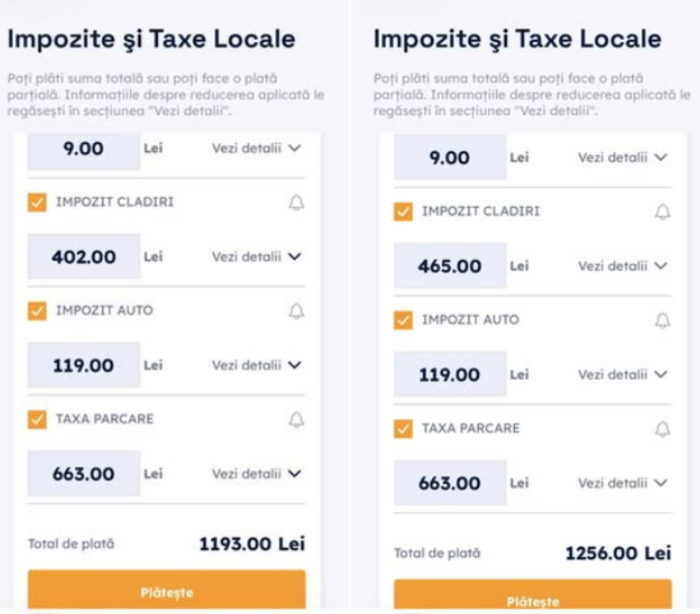Viewport: 700px width, 614px height.
Task: Click bell icon for IMPOZIT AUTO, right screen
Action: click(663, 320)
